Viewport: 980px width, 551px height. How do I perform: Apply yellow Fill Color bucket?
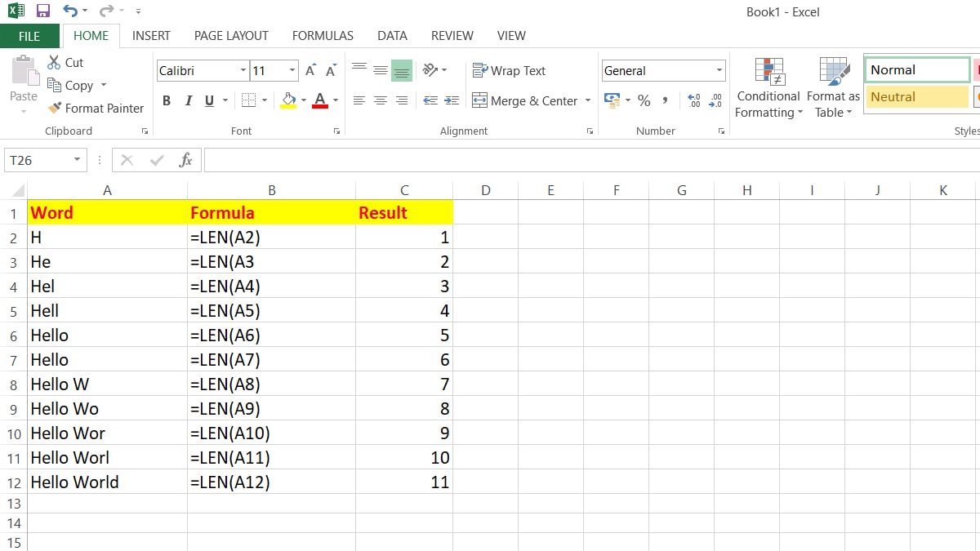tap(288, 100)
